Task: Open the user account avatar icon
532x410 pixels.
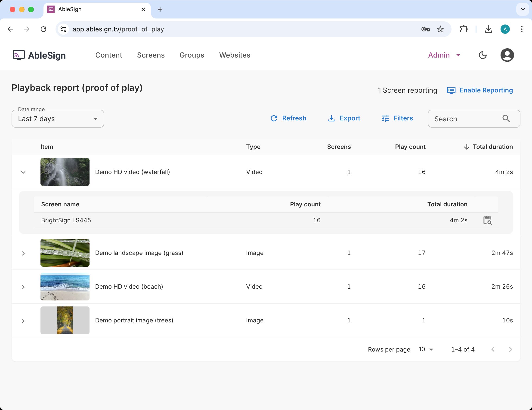Action: pyautogui.click(x=507, y=55)
